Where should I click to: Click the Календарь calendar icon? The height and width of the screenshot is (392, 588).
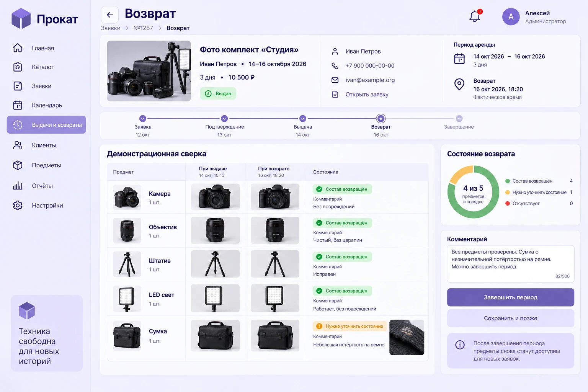click(18, 105)
